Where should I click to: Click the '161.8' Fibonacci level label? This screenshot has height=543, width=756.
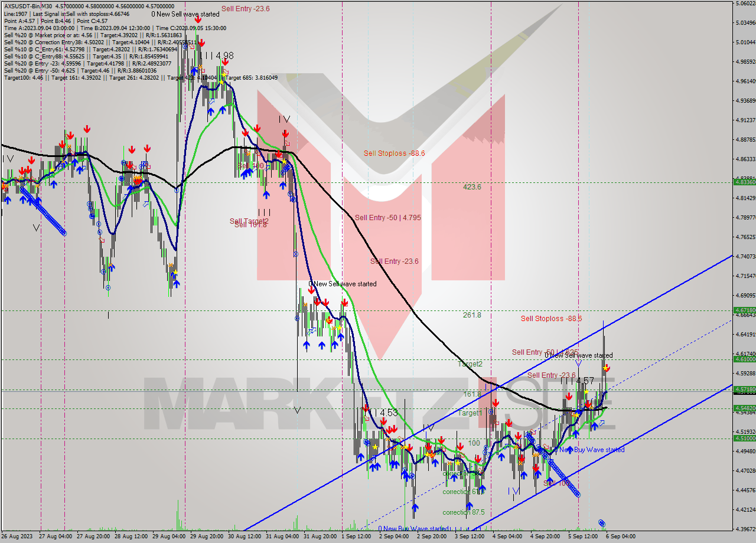(x=472, y=394)
